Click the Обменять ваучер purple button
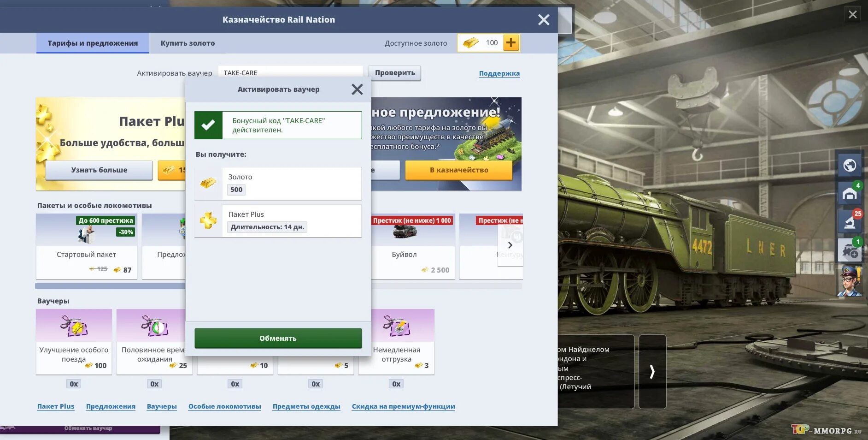 80,428
